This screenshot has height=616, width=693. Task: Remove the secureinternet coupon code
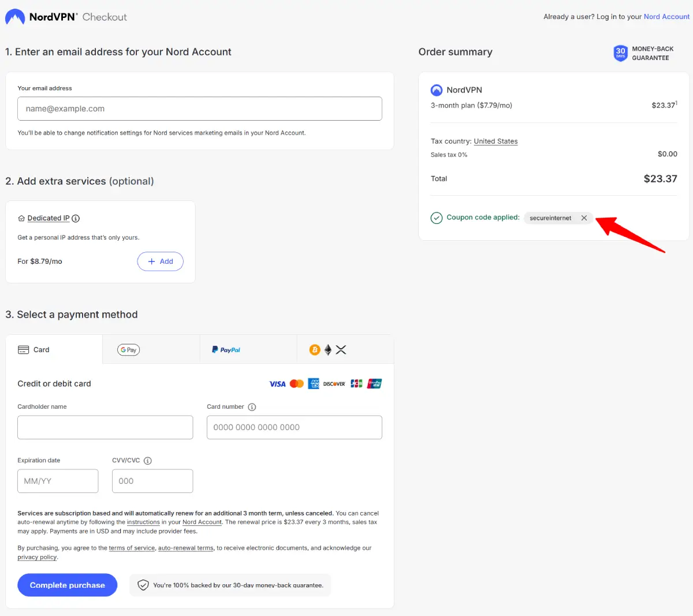click(584, 218)
